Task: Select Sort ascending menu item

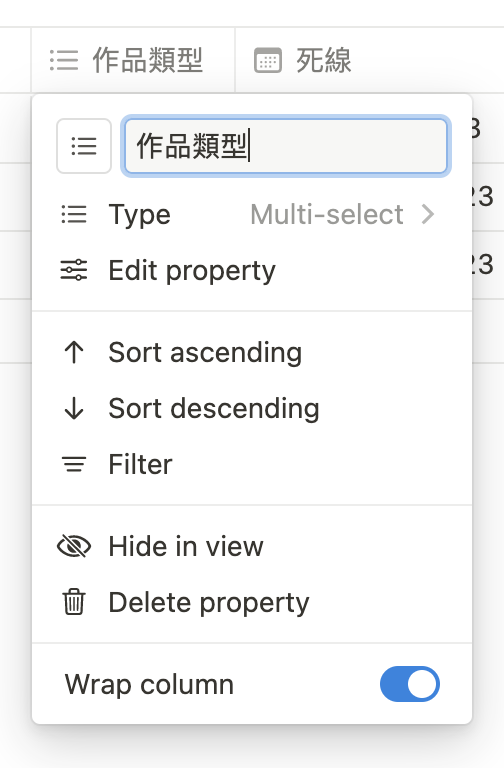Action: pyautogui.click(x=252, y=352)
